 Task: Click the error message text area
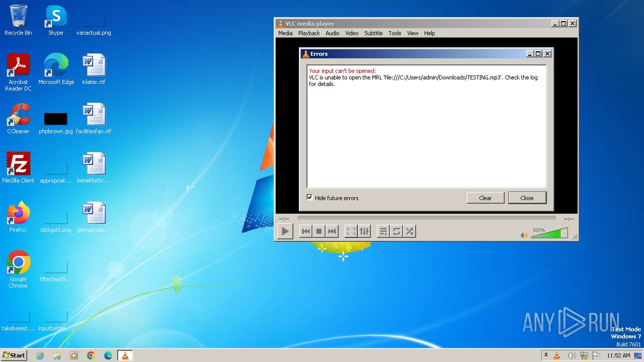[x=426, y=126]
